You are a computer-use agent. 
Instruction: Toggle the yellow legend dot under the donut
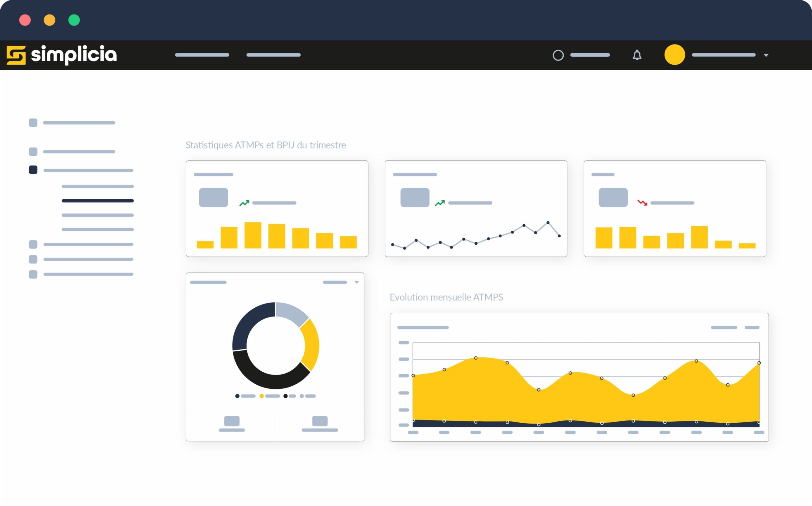(262, 396)
